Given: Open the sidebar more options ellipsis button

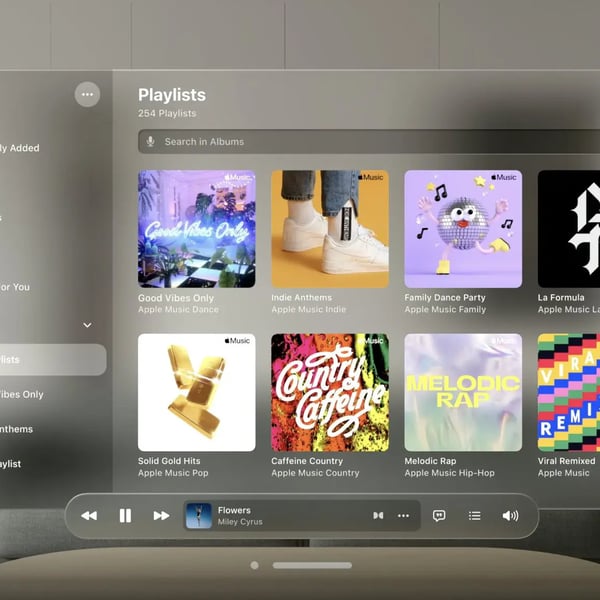Looking at the screenshot, I should point(87,95).
